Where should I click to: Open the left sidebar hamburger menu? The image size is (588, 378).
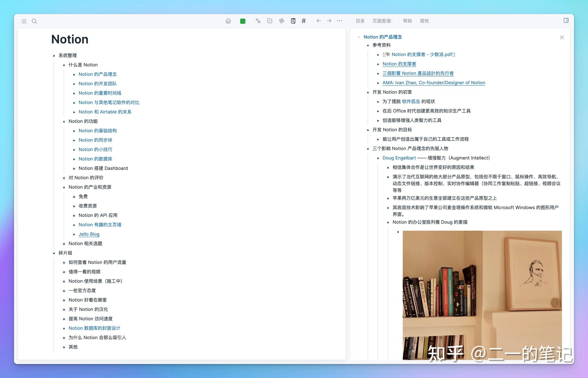pos(24,21)
